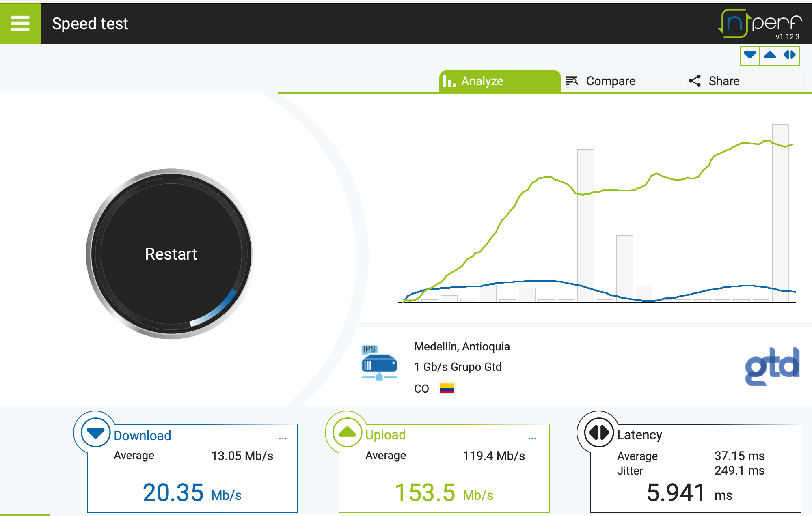Toggle the download curve filter arrow

pos(750,55)
